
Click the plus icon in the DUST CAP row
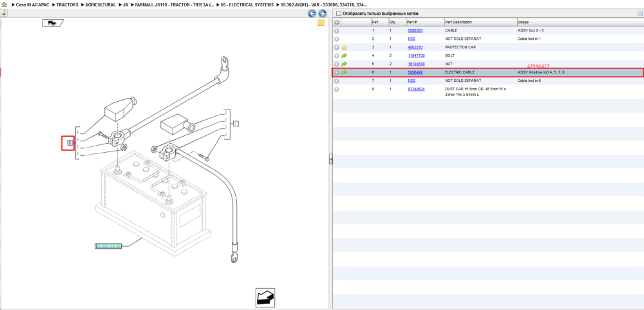point(336,89)
